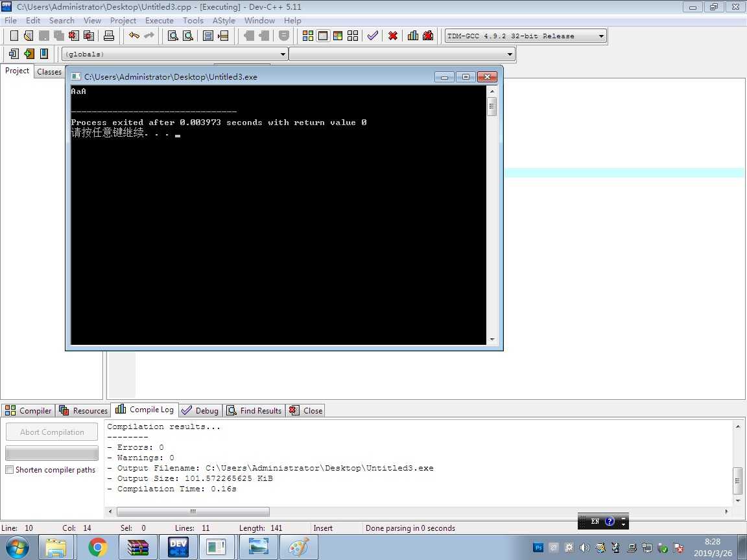
Task: Click the Save All toolbar icon
Action: [59, 36]
